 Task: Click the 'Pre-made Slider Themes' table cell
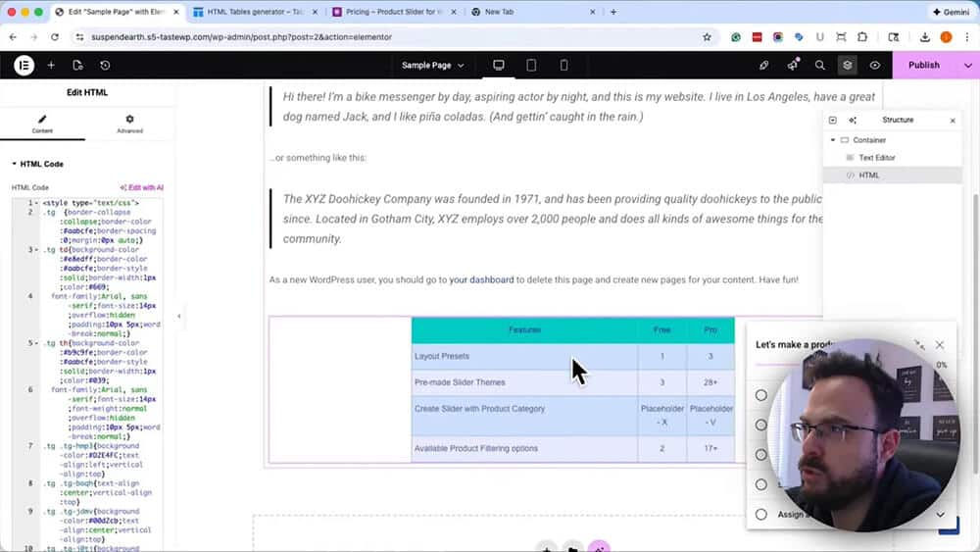coord(524,382)
